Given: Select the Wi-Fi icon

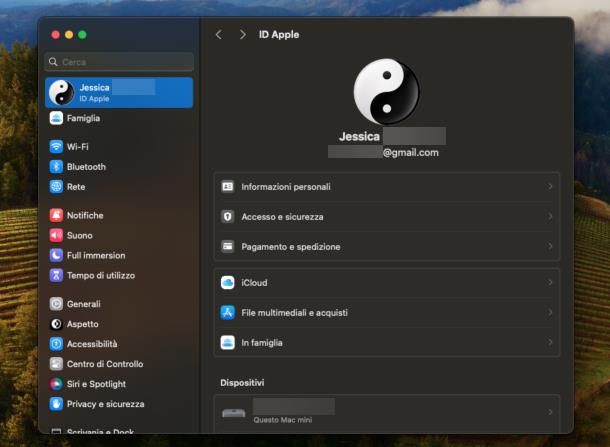Looking at the screenshot, I should tap(56, 147).
